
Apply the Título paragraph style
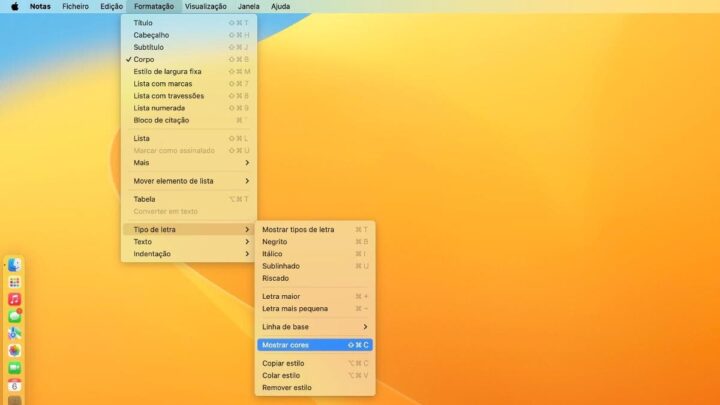(x=189, y=22)
